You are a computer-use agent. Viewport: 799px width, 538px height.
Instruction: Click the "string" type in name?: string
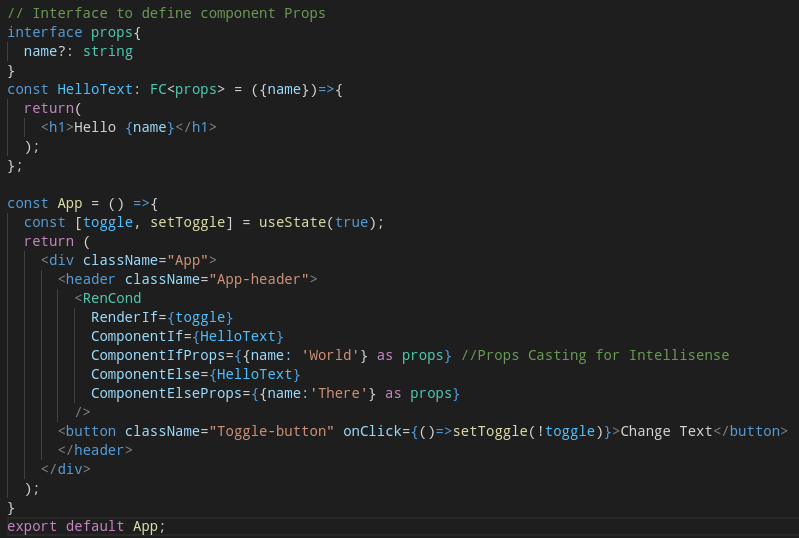108,51
